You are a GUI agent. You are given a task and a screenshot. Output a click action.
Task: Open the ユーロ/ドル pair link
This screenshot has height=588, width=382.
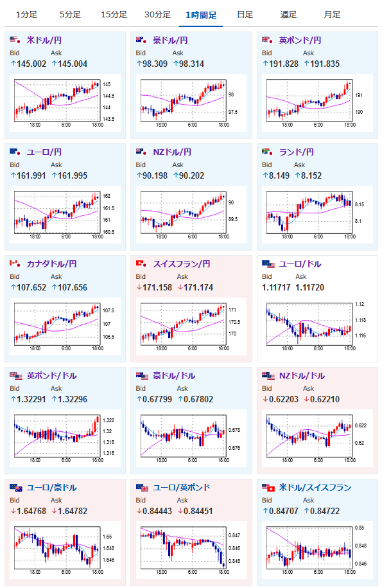[x=300, y=263]
